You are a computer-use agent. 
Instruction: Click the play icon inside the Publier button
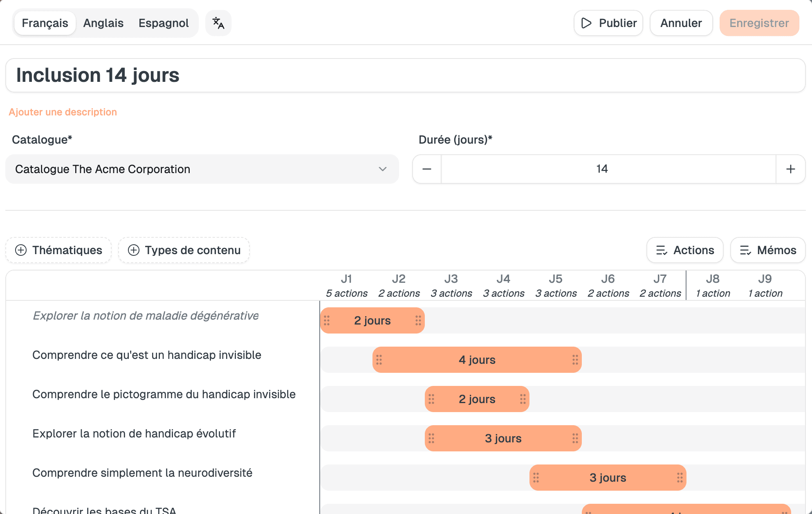586,23
